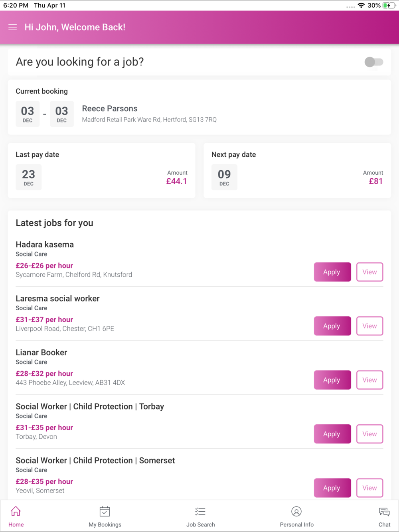Apply for the Lianar Booker job
Viewport: 399px width, 532px height.
(332, 380)
